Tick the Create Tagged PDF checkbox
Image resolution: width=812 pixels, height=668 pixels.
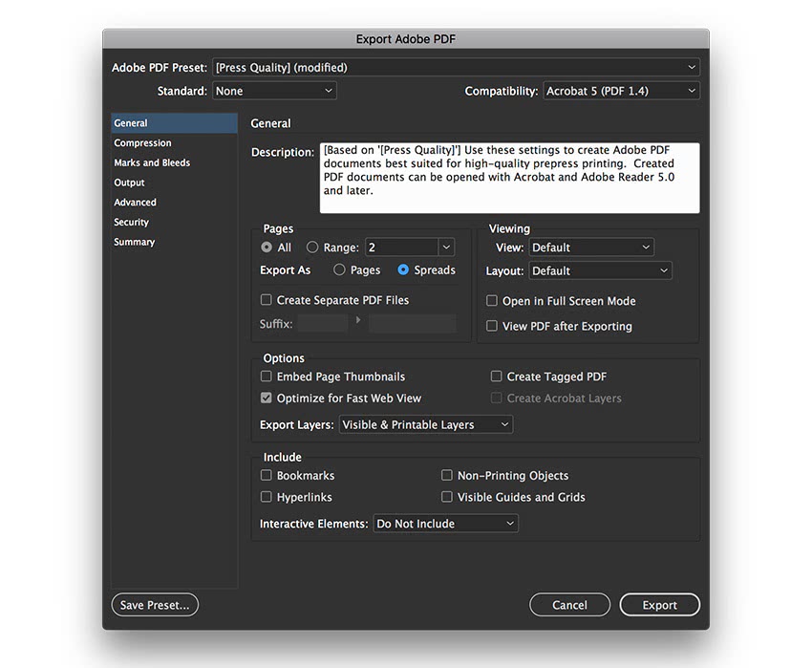click(497, 377)
